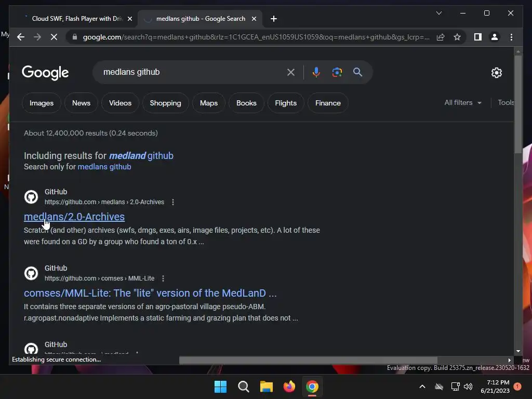Click right arrow of horizontal scrollbar
Screen dimensions: 532x399
coord(509,360)
